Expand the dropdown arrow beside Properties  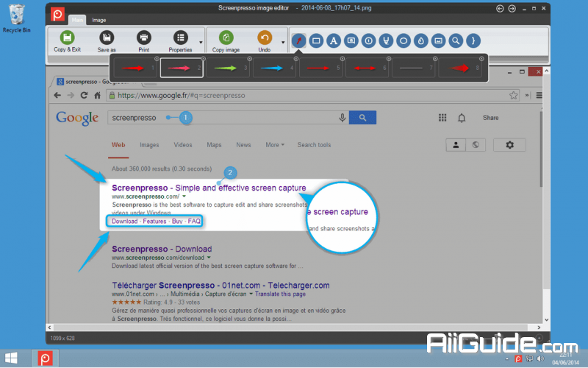coord(201,42)
